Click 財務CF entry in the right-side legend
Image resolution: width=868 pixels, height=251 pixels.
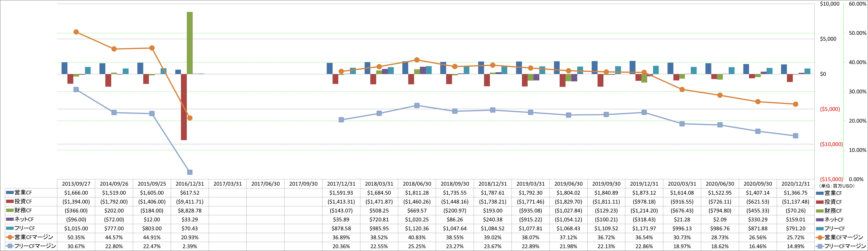tap(829, 211)
